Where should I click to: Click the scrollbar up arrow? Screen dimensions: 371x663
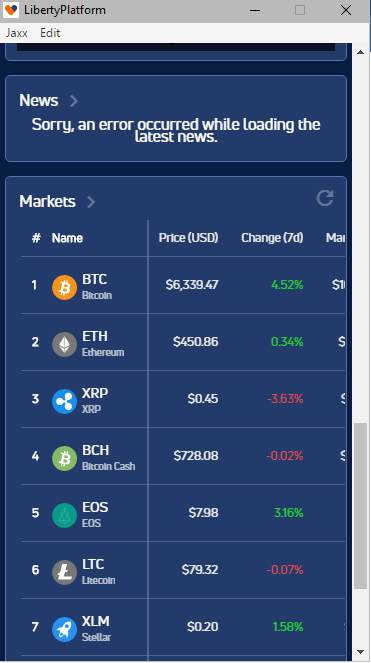click(x=360, y=52)
